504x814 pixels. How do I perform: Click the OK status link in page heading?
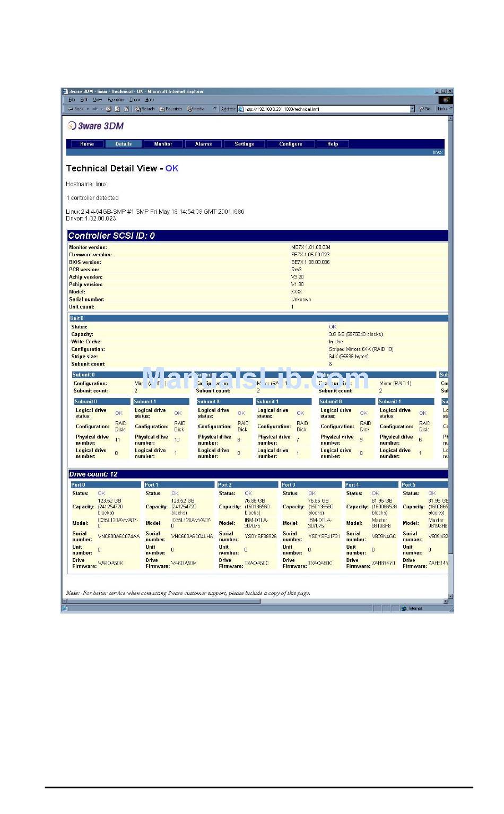click(172, 168)
